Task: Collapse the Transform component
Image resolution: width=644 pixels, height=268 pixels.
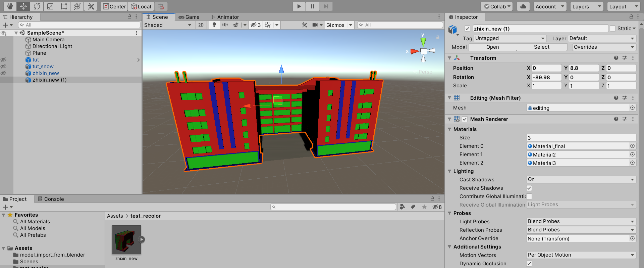Action: click(x=449, y=58)
